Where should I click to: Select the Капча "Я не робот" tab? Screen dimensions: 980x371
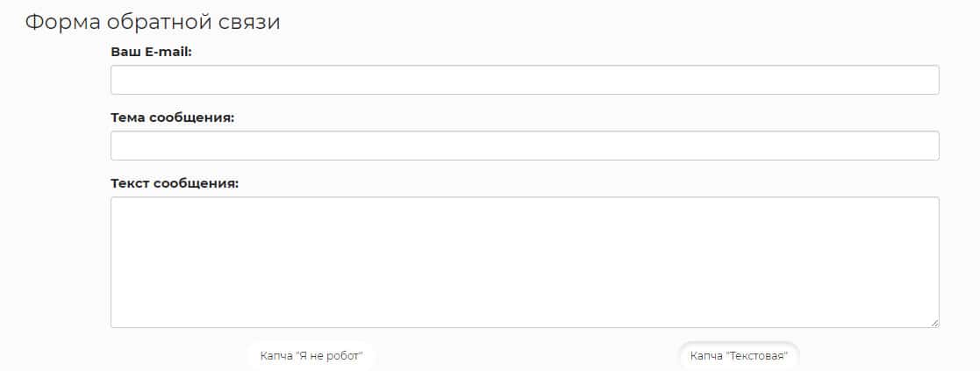click(311, 356)
